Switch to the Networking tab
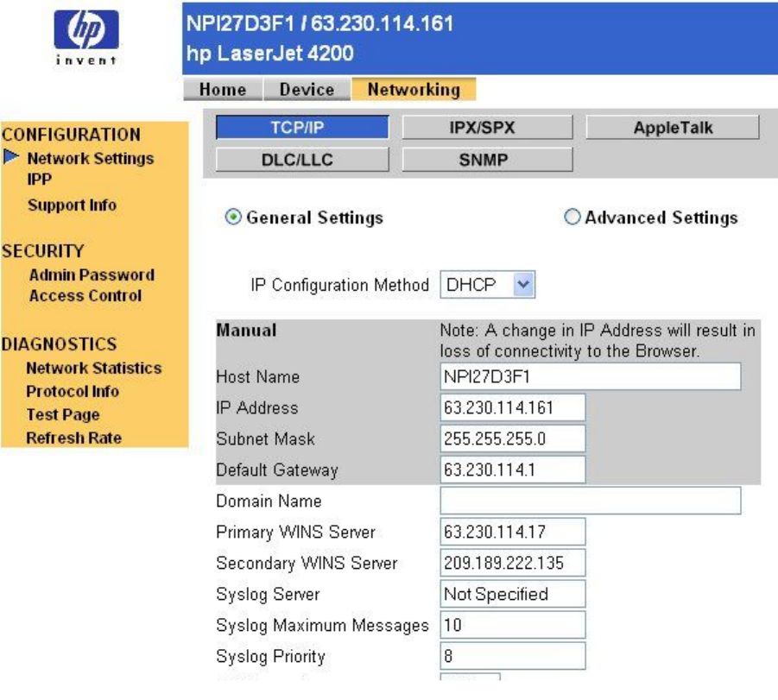This screenshot has width=778, height=700. coord(414,89)
